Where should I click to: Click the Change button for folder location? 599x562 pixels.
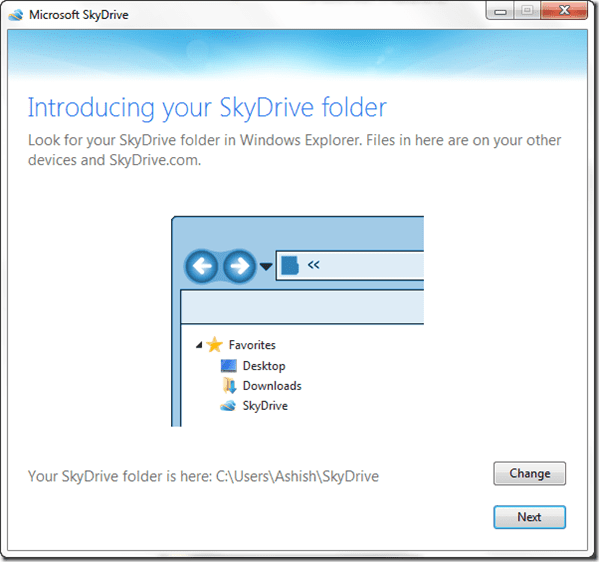pos(529,473)
